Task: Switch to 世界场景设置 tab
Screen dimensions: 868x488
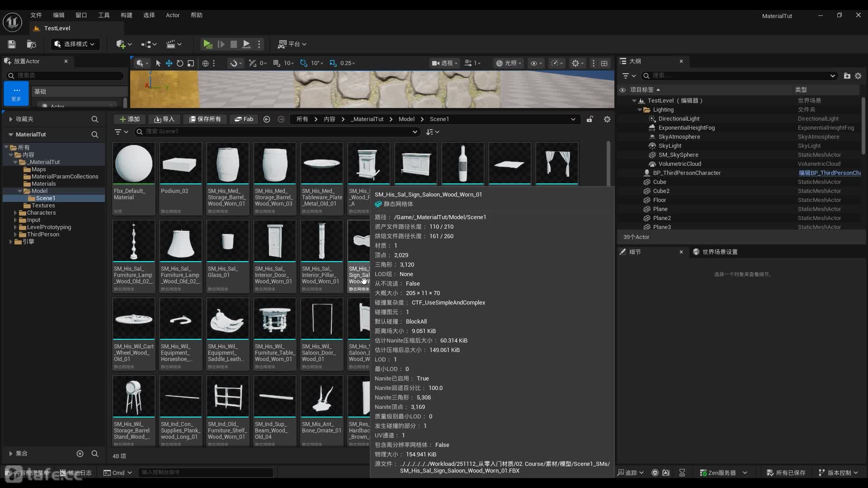Action: pyautogui.click(x=719, y=252)
